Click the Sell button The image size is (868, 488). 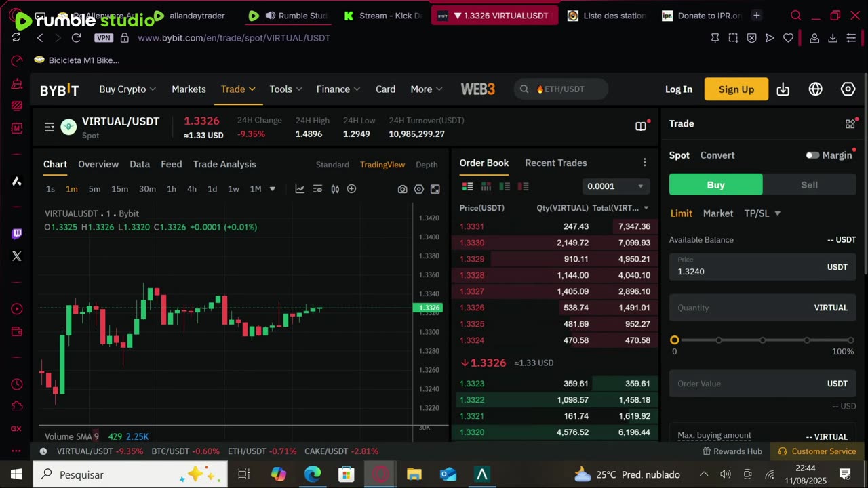click(810, 185)
